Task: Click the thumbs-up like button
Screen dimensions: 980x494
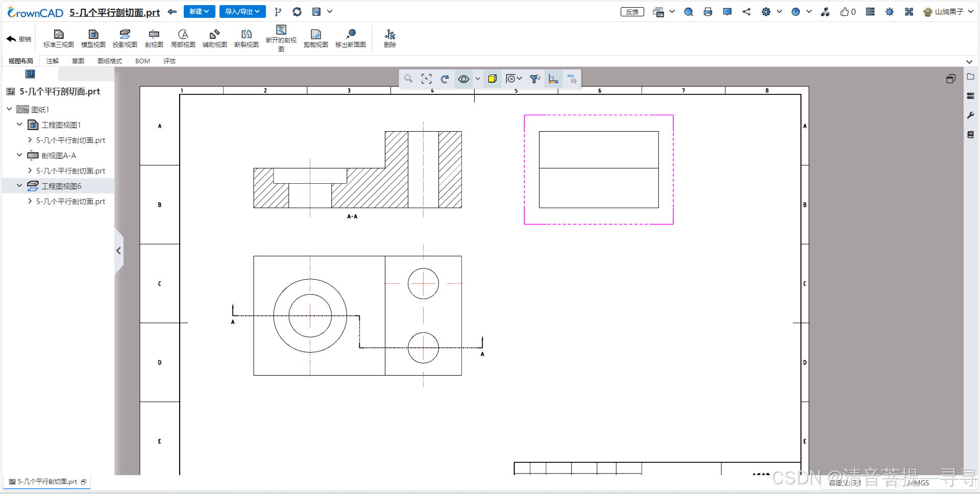Action: coord(848,12)
